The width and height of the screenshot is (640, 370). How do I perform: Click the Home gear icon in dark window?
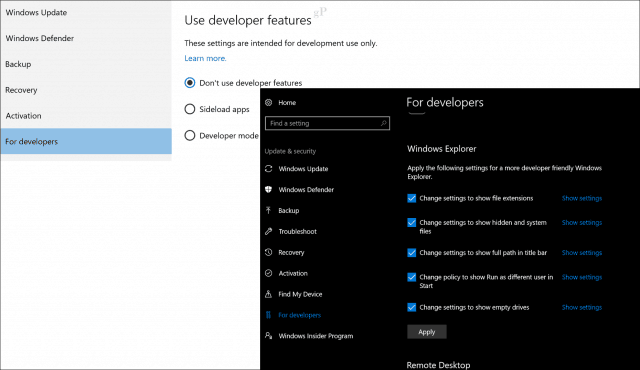click(269, 103)
